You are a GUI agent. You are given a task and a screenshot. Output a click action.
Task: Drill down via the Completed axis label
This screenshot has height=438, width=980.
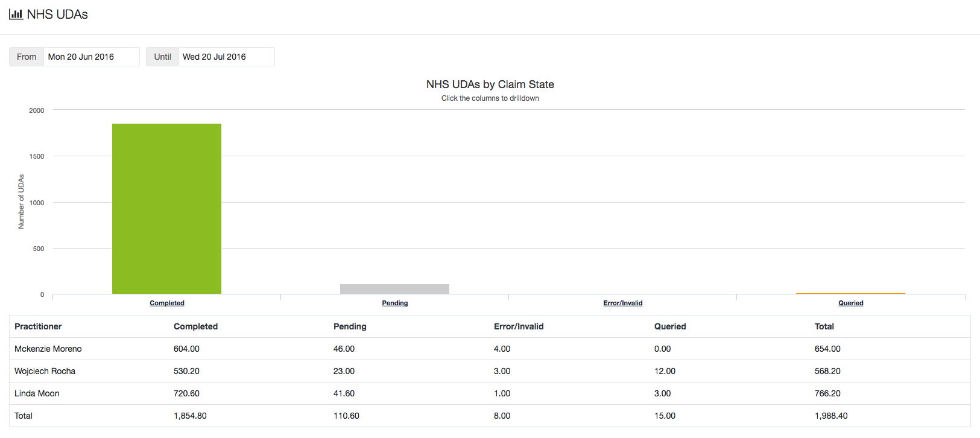tap(167, 303)
